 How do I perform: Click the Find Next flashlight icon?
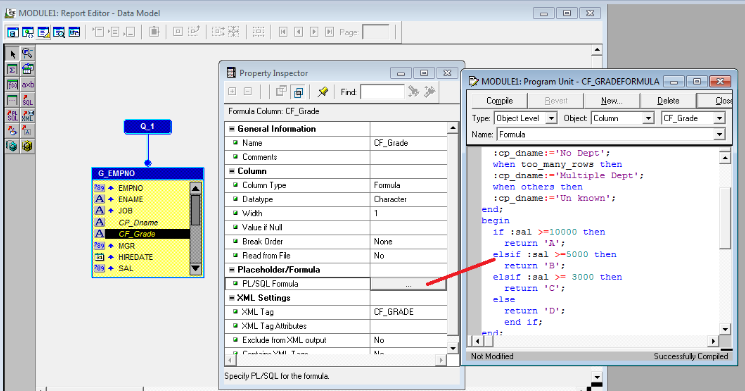click(x=413, y=91)
